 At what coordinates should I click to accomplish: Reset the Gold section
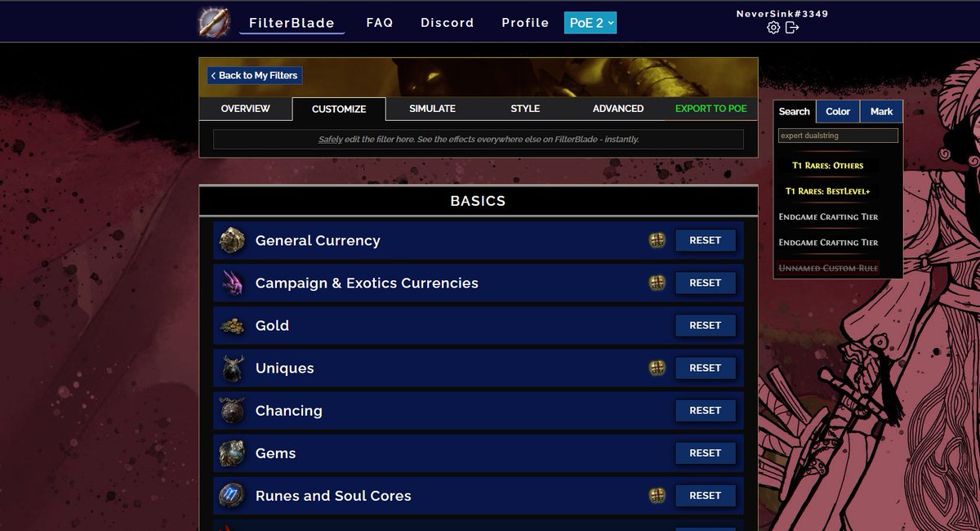tap(706, 325)
